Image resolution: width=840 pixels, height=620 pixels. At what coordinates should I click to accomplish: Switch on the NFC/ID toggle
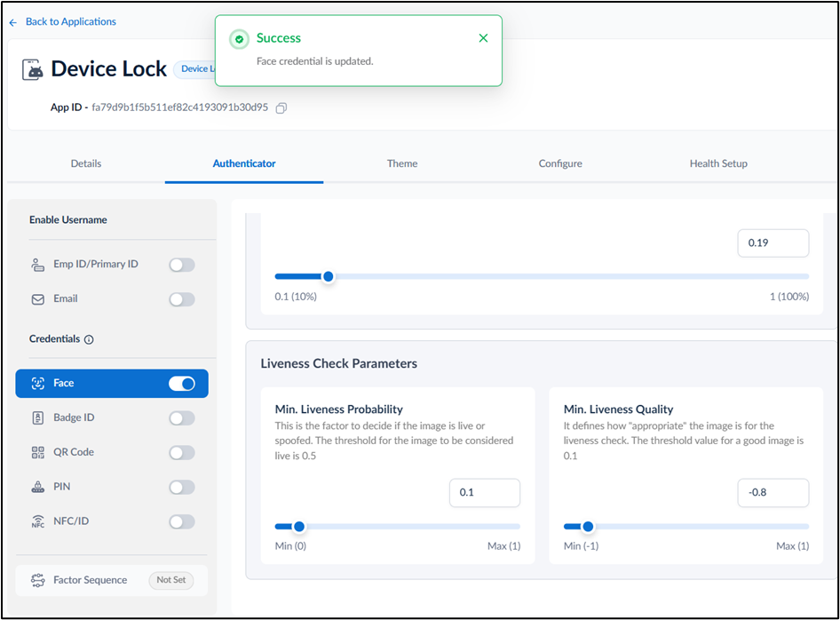[x=182, y=521]
